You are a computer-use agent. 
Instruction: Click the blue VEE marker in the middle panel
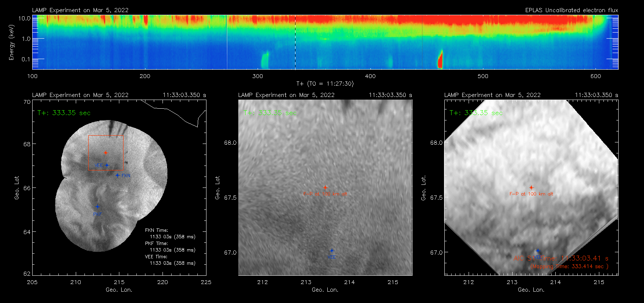click(332, 251)
